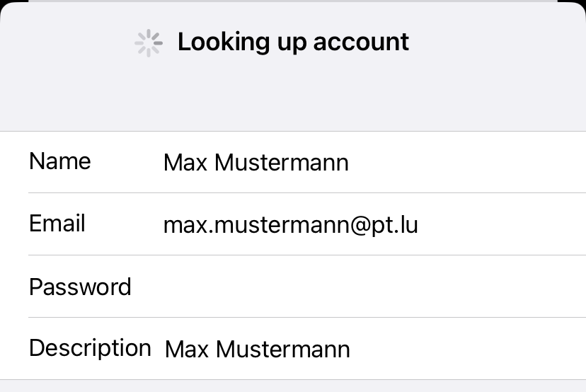Screen dimensions: 586x392
Task: Focus the Name field containing Max Mustermann
Action: click(x=374, y=162)
